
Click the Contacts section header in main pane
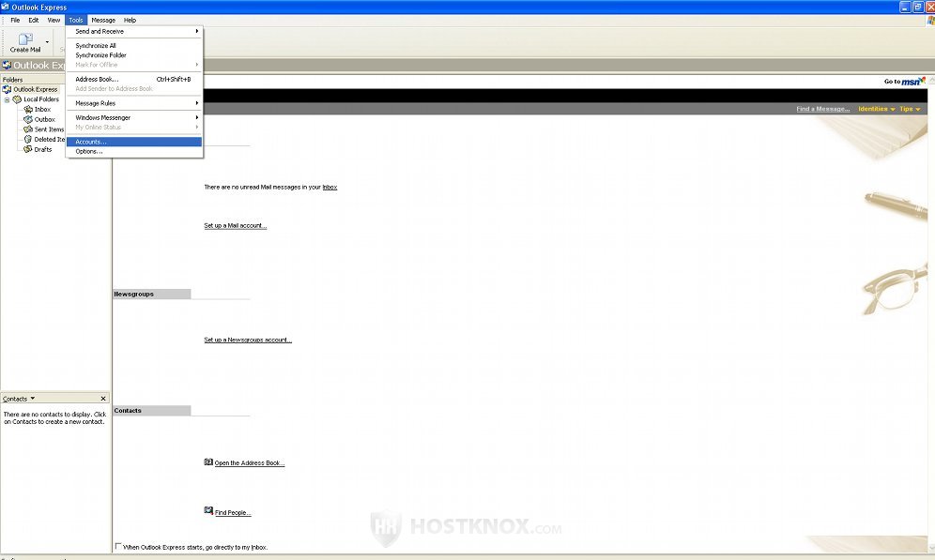point(152,411)
